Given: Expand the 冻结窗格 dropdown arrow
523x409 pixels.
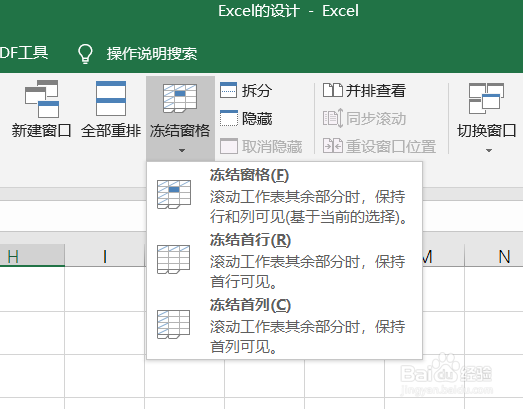Looking at the screenshot, I should [x=182, y=150].
